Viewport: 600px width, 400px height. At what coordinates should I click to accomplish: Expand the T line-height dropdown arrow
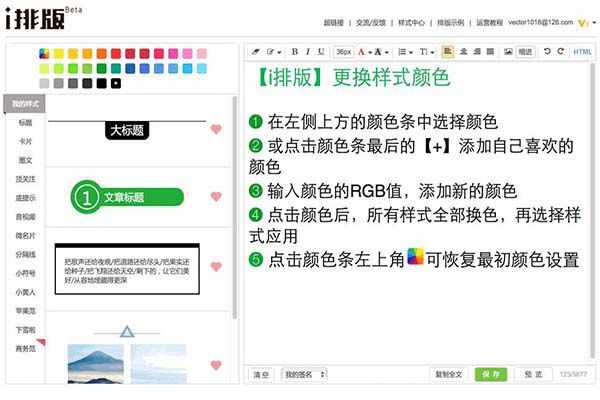point(432,52)
